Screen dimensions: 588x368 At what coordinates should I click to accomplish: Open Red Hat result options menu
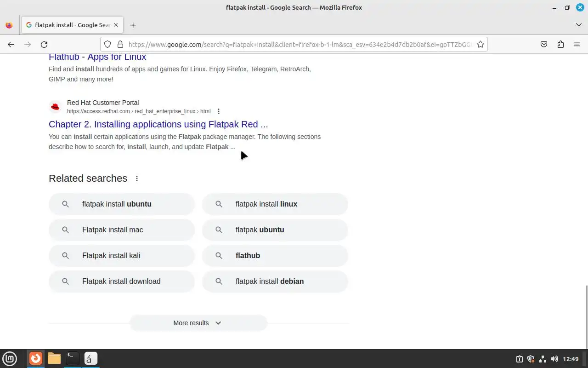click(219, 111)
